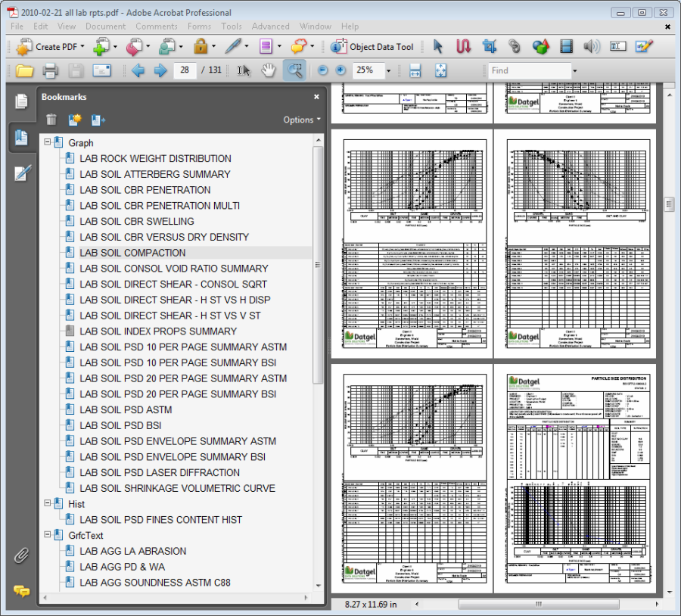The image size is (681, 616).
Task: Activate the Select tool
Action: click(x=243, y=70)
